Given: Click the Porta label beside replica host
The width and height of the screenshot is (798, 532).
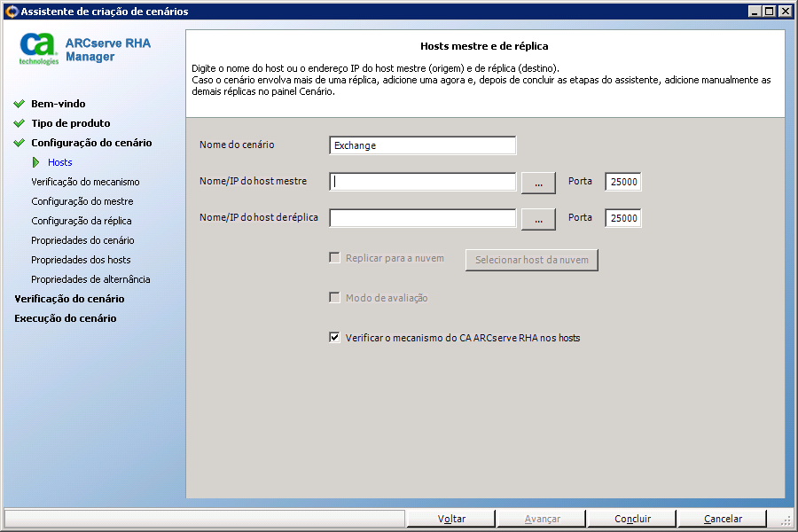Looking at the screenshot, I should tap(580, 217).
